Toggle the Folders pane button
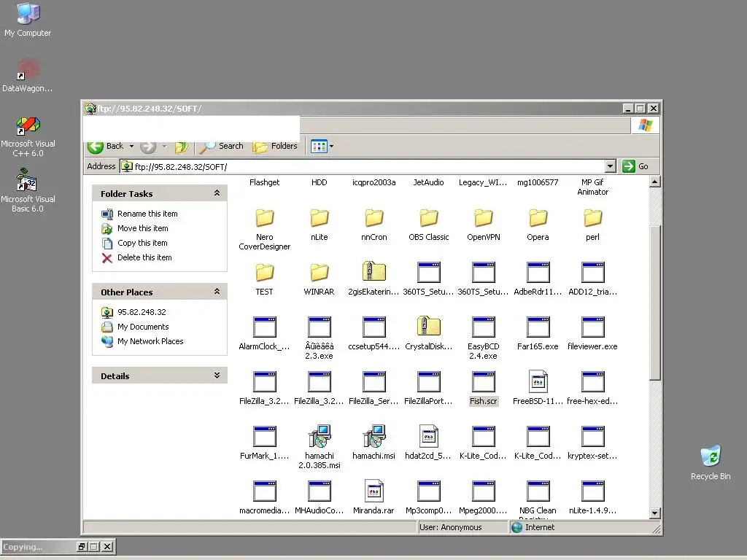The width and height of the screenshot is (747, 560). point(275,146)
